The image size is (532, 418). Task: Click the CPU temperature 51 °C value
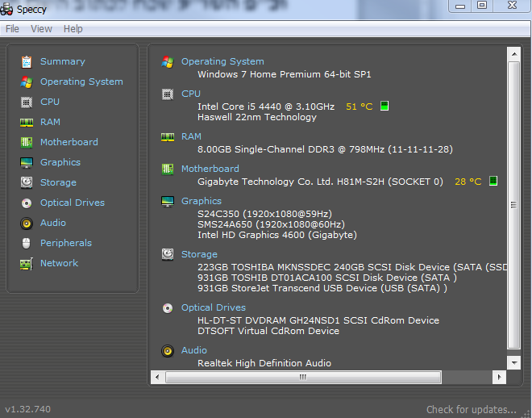(x=360, y=107)
